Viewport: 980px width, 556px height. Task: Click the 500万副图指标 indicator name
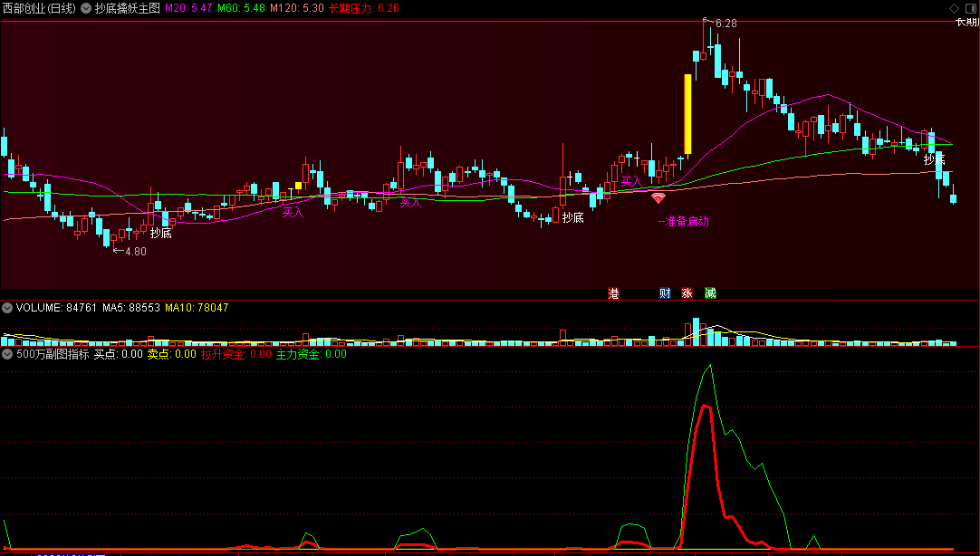[x=53, y=354]
